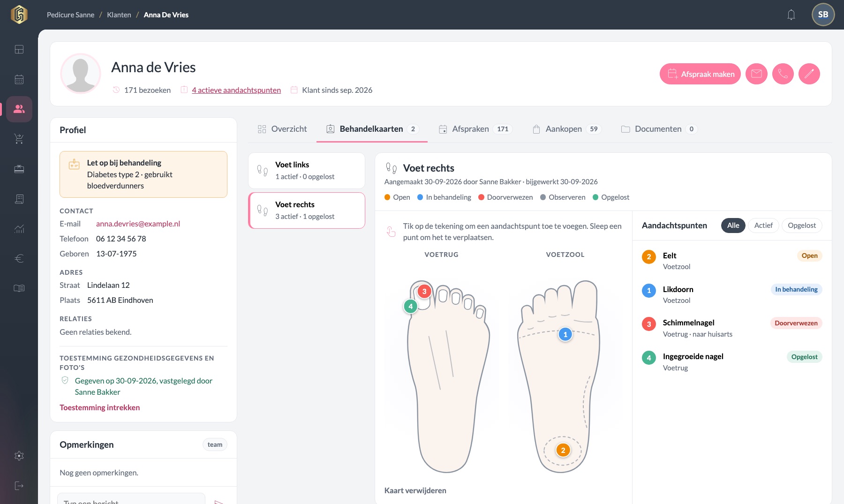This screenshot has width=844, height=504.
Task: Click marker 1 on the voetzool drawing
Action: pos(565,334)
